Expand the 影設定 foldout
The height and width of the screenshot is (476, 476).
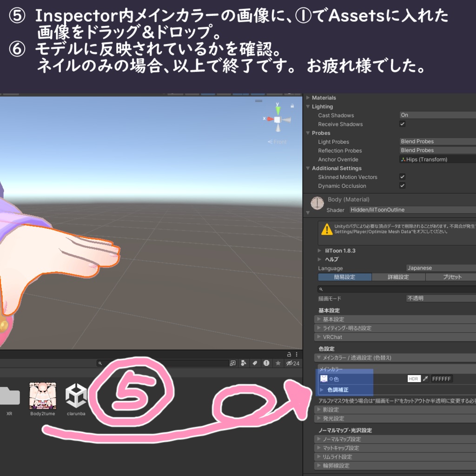(395, 410)
